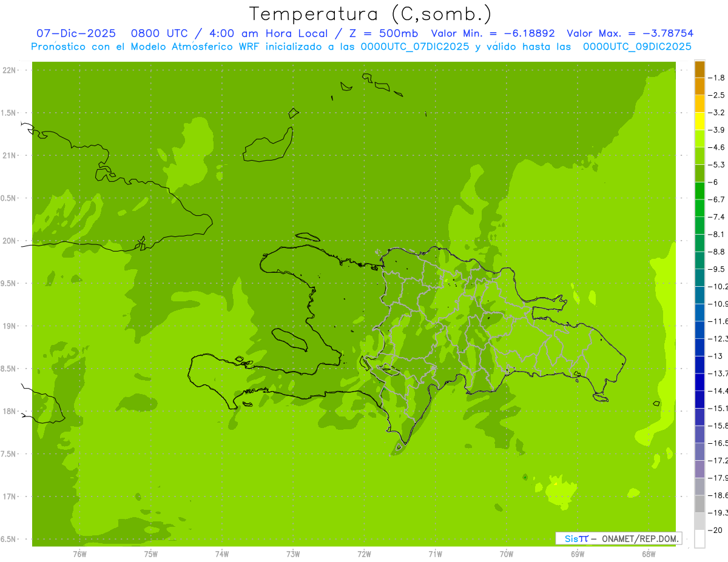Click the '18N' latitude label

coord(9,411)
